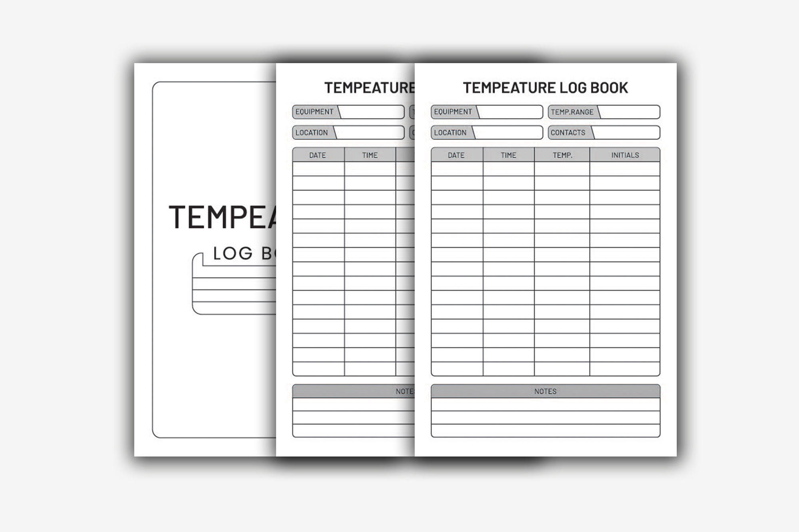Click the TEMP. column header
This screenshot has height=532, width=799.
click(x=564, y=155)
